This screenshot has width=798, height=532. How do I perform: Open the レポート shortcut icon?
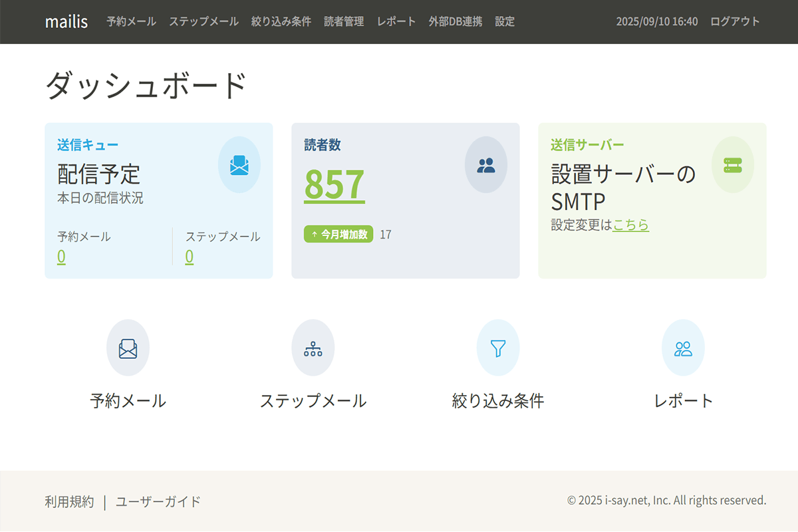(683, 348)
